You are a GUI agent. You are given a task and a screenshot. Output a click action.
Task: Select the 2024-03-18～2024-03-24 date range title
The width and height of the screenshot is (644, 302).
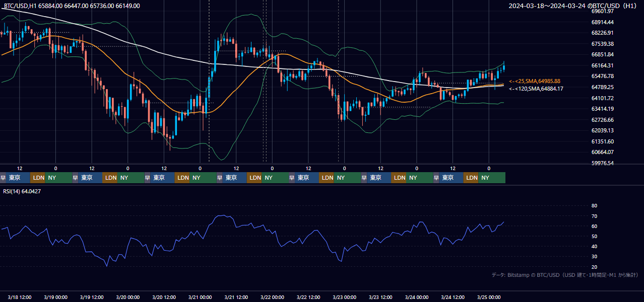click(572, 6)
